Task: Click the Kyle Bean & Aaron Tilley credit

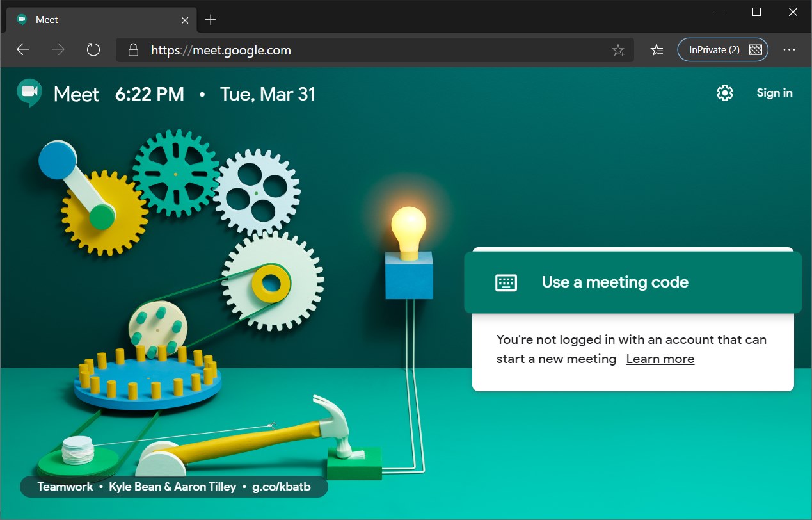Action: pyautogui.click(x=173, y=487)
